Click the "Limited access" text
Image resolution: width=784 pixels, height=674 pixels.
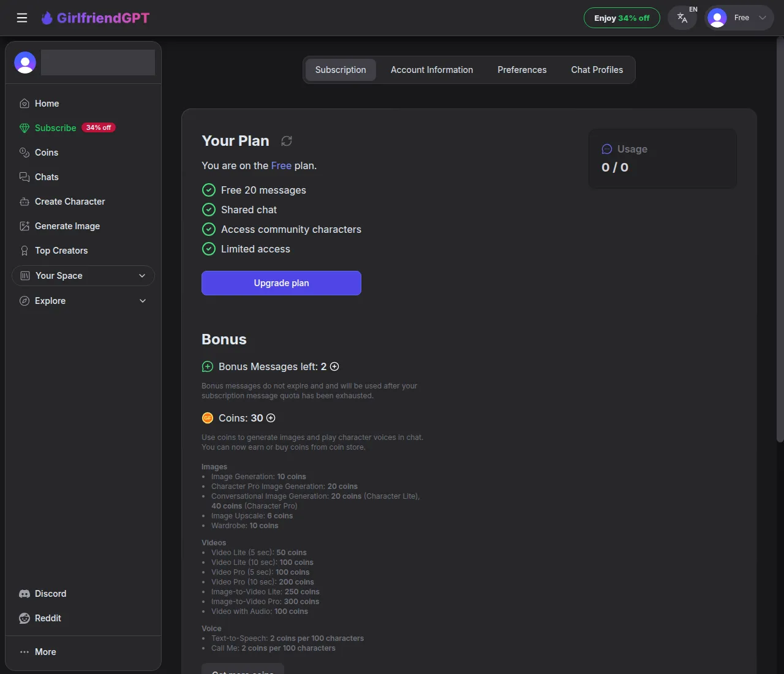[255, 249]
